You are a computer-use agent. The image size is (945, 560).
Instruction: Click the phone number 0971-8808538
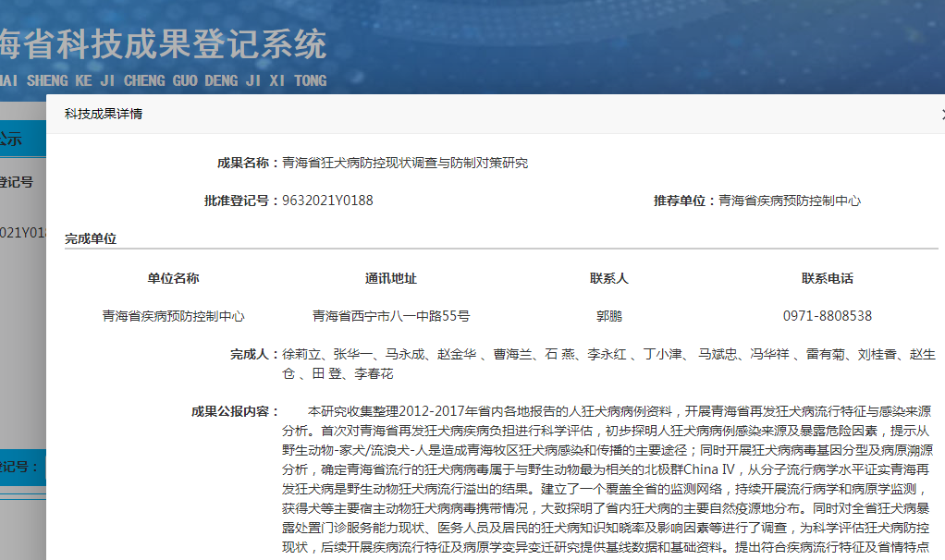pos(827,316)
